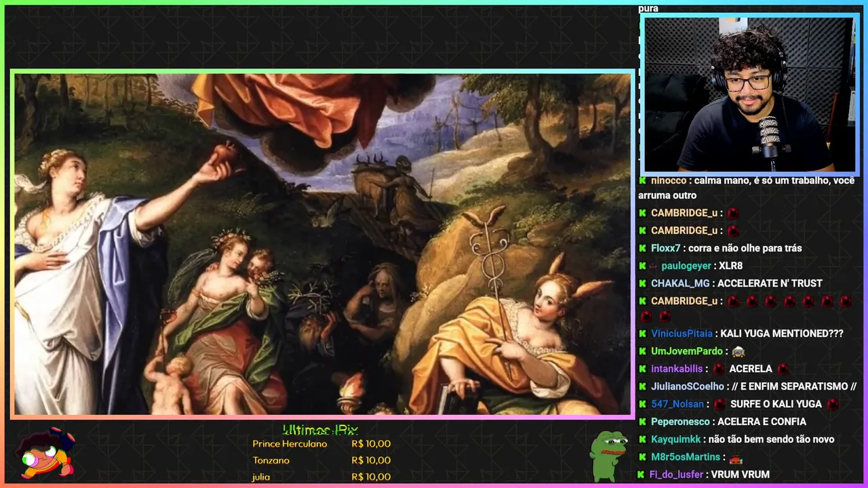The height and width of the screenshot is (488, 868).
Task: Click the R$ 10,00 amount for Prince Herculano
Action: tap(371, 444)
